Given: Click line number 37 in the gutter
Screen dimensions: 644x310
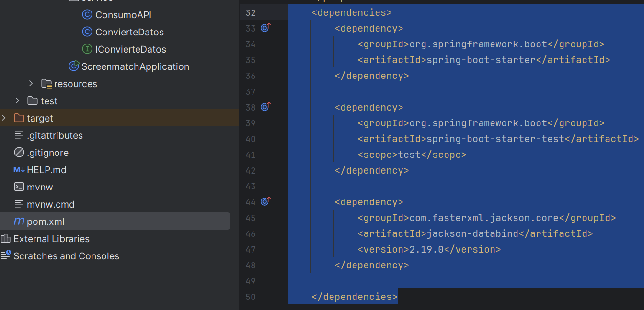Looking at the screenshot, I should [x=251, y=91].
